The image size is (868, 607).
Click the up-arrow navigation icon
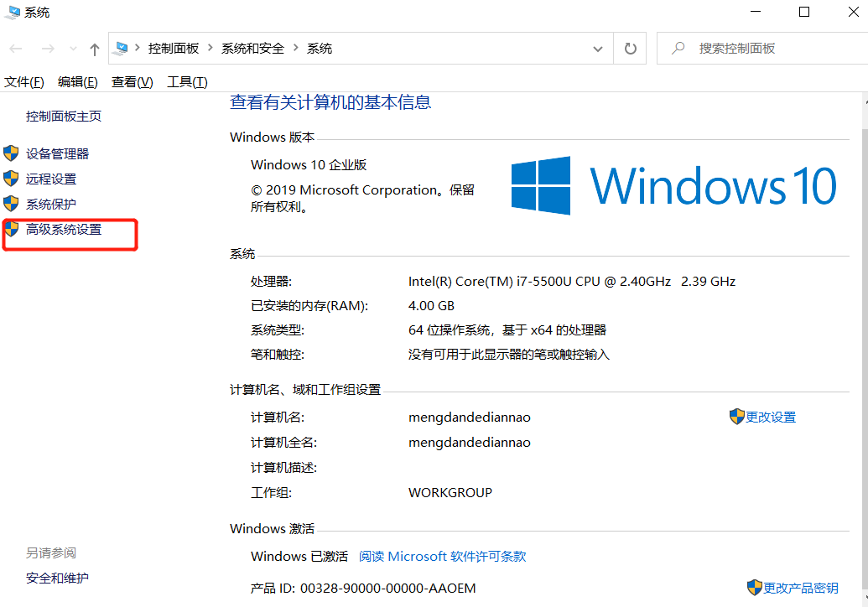click(95, 48)
